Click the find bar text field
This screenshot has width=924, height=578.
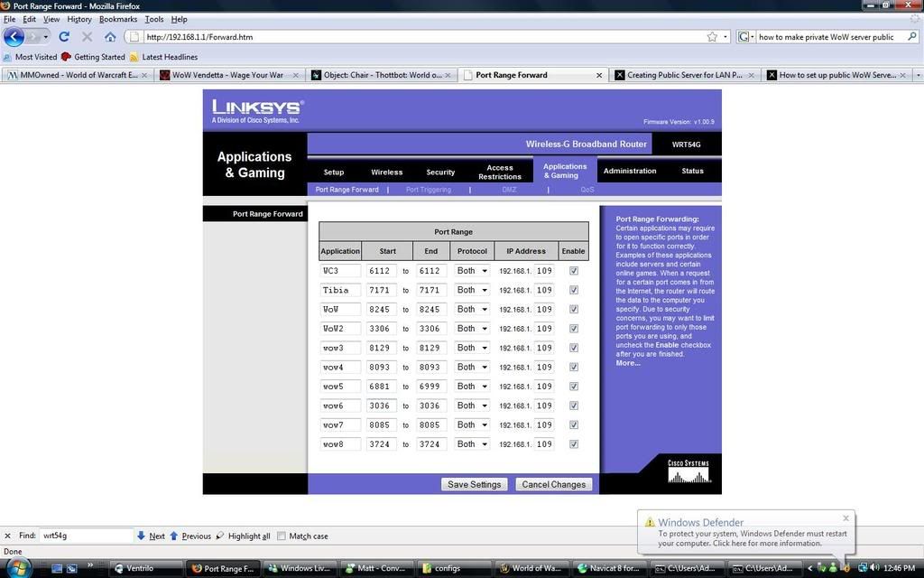86,536
